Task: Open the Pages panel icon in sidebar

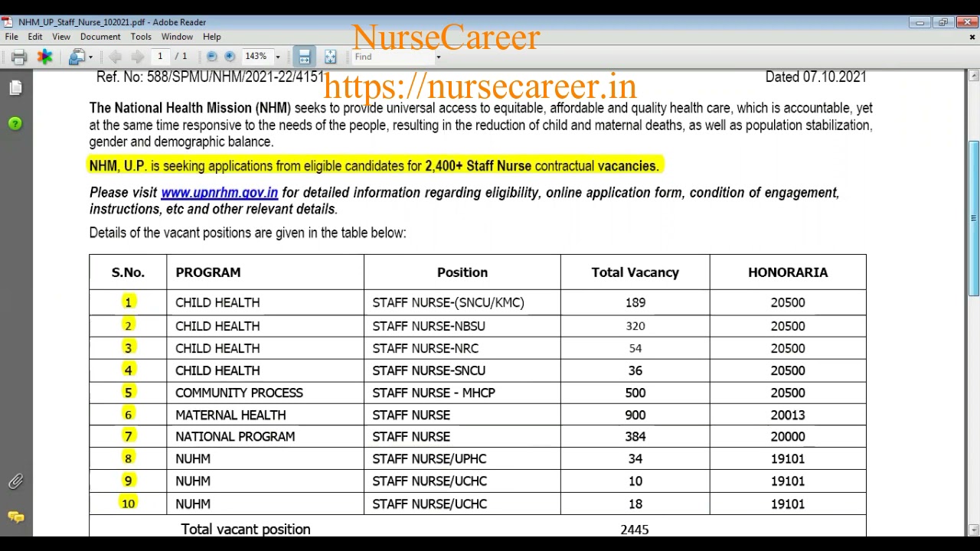Action: coord(15,89)
